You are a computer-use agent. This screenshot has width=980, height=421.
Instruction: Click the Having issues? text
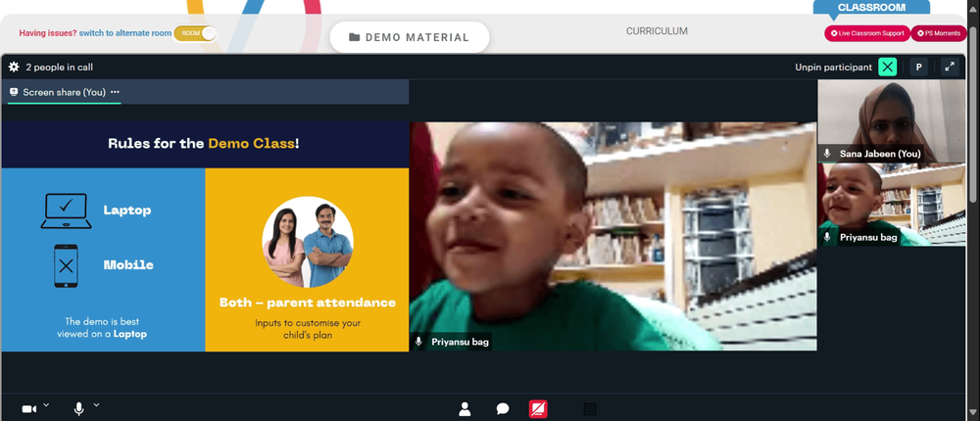point(47,33)
